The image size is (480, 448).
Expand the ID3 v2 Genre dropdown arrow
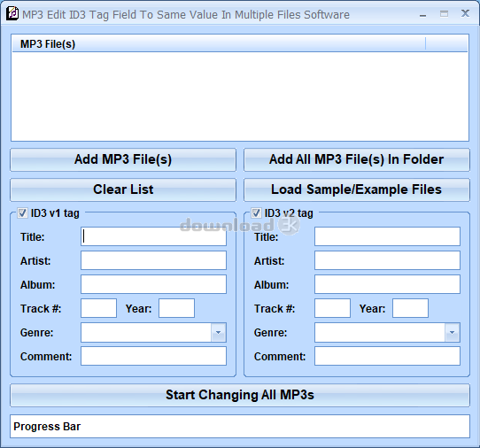[452, 332]
